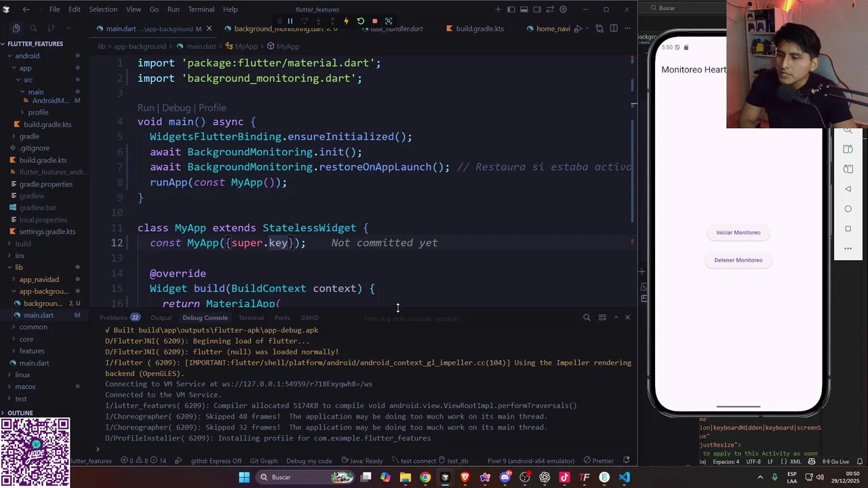Open the widget inspector debug toolbar icon
Viewport: 868px width, 488px height.
coord(389,21)
